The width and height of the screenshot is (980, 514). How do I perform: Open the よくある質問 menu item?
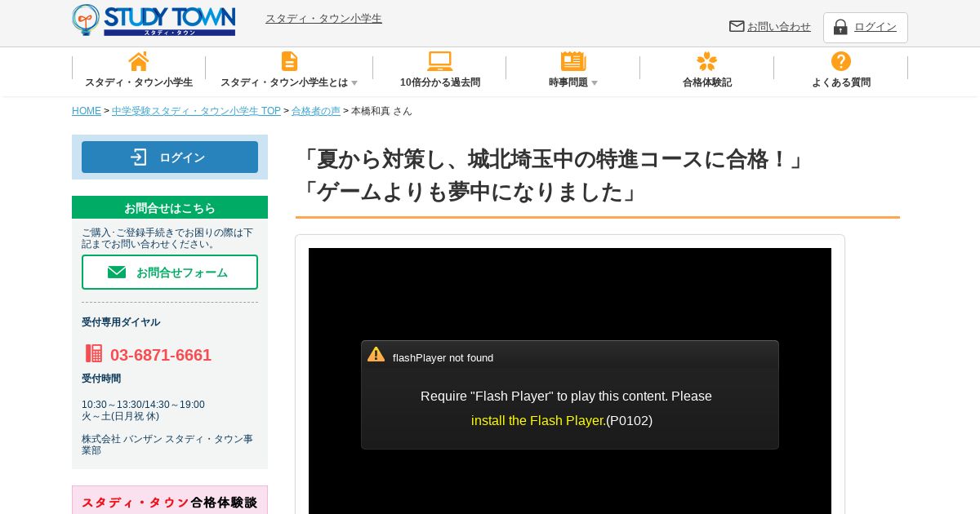pos(841,82)
